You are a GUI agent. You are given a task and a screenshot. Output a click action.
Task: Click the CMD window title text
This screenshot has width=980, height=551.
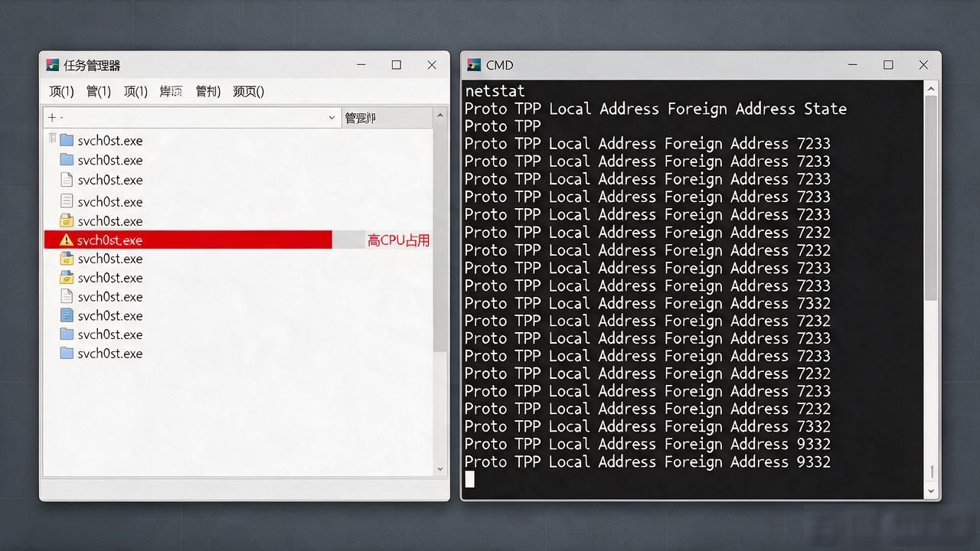[499, 65]
